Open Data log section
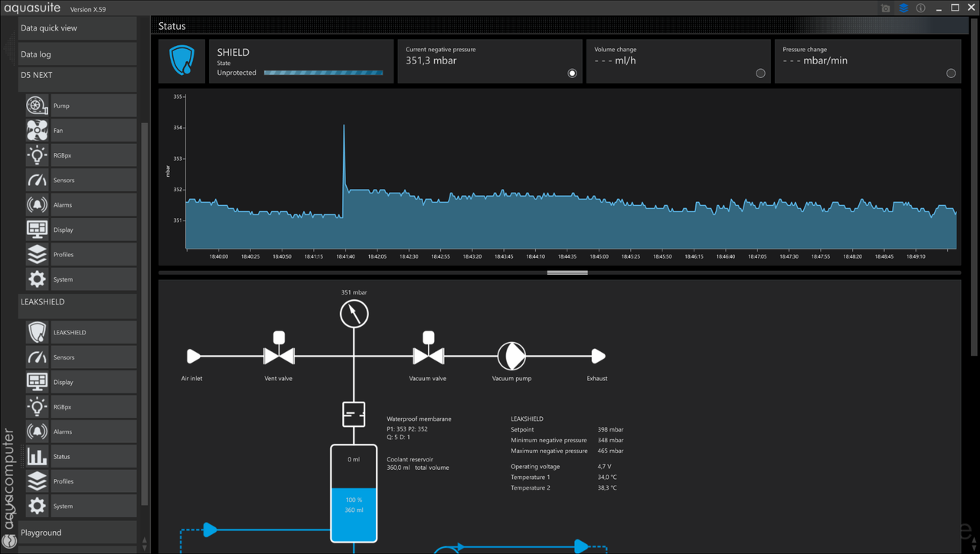 click(x=77, y=54)
